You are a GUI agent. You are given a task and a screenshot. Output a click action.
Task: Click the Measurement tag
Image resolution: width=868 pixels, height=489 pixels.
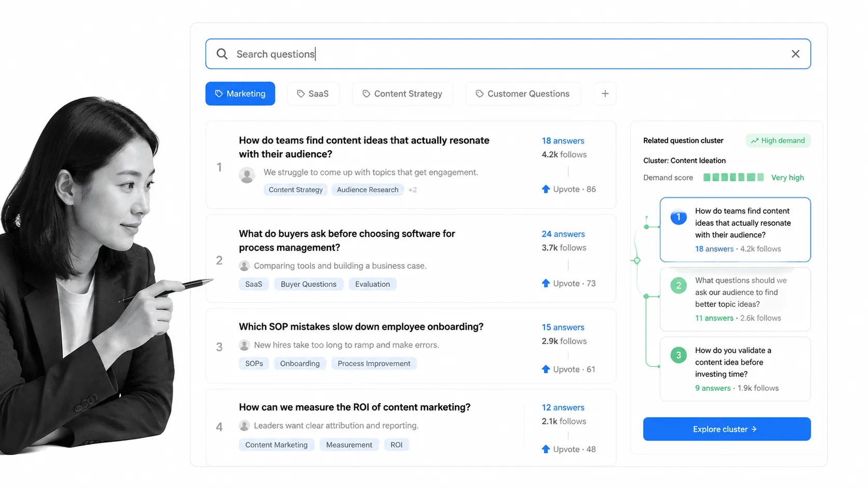click(349, 445)
